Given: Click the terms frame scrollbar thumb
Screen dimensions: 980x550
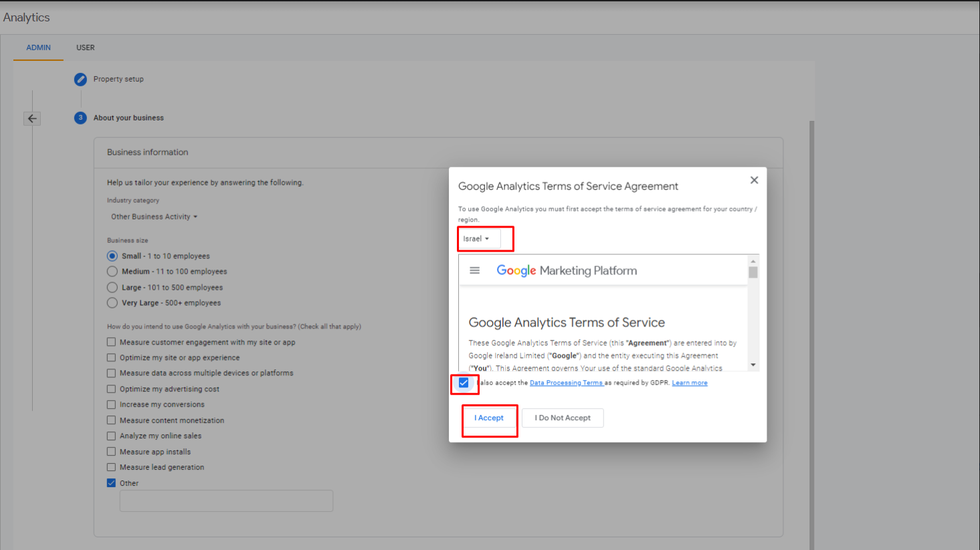Looking at the screenshot, I should tap(753, 272).
